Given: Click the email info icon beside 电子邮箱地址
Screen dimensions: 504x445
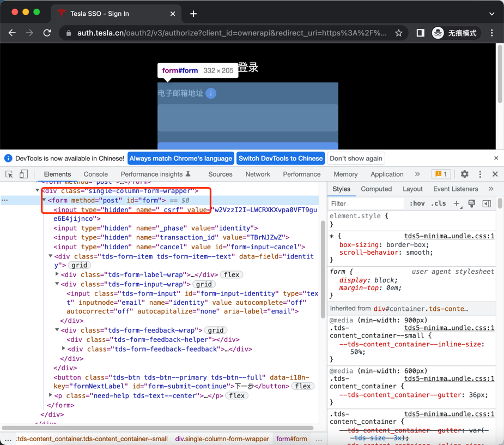Looking at the screenshot, I should pos(211,94).
